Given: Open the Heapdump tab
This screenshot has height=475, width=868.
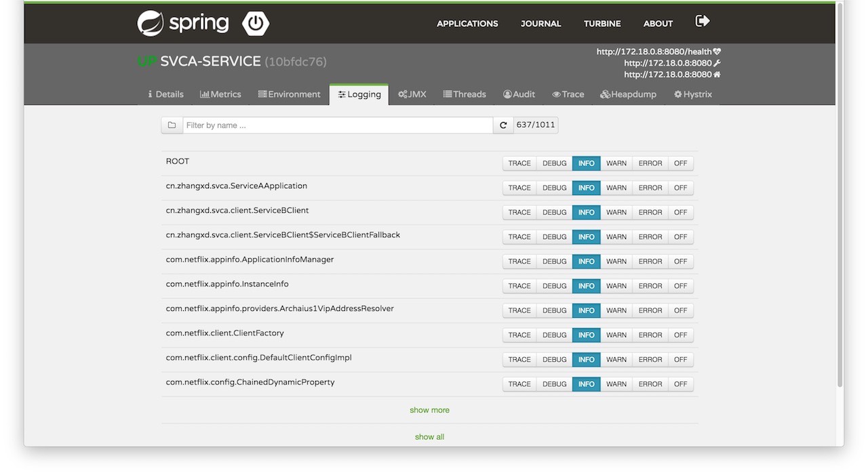Looking at the screenshot, I should [x=628, y=94].
